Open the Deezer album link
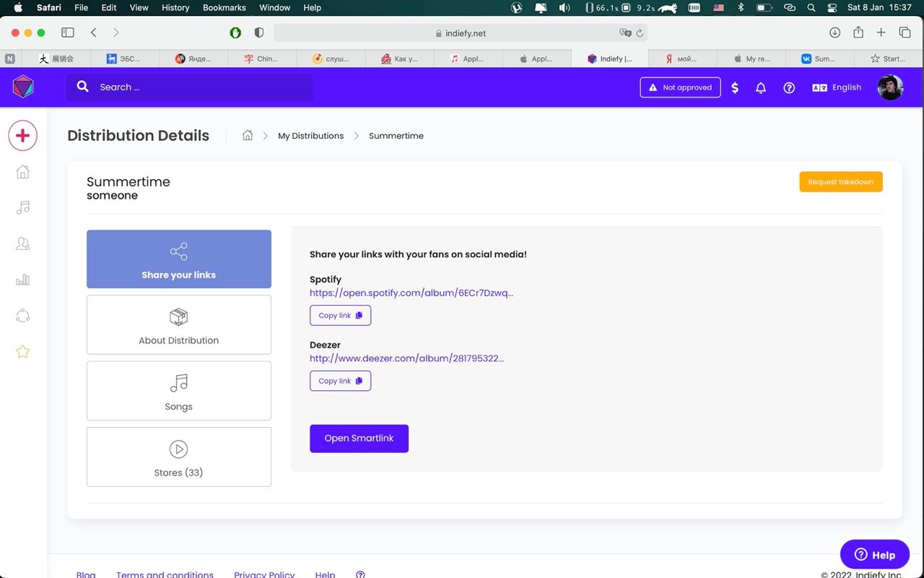The width and height of the screenshot is (924, 578). click(406, 358)
